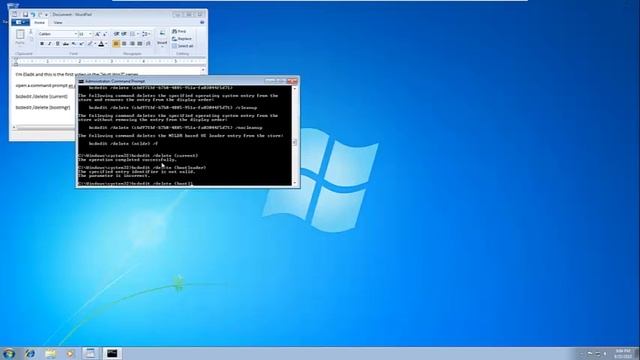Toggle Subscript formatting

click(73, 43)
